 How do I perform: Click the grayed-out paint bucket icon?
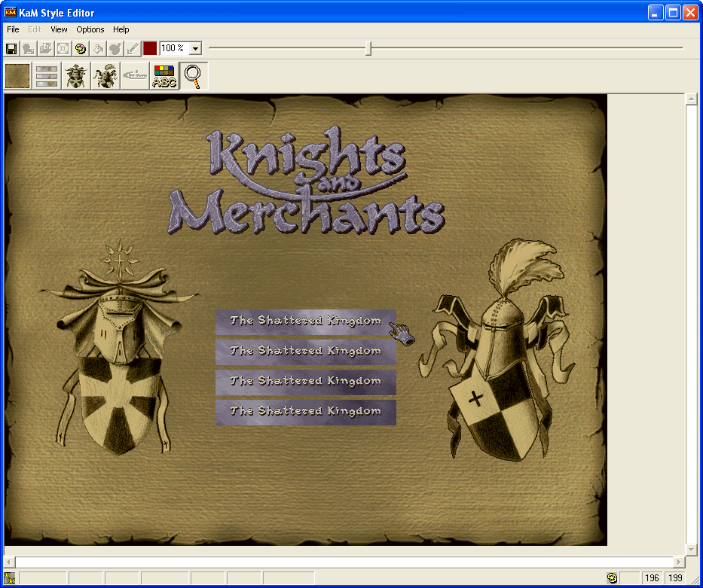tap(97, 48)
